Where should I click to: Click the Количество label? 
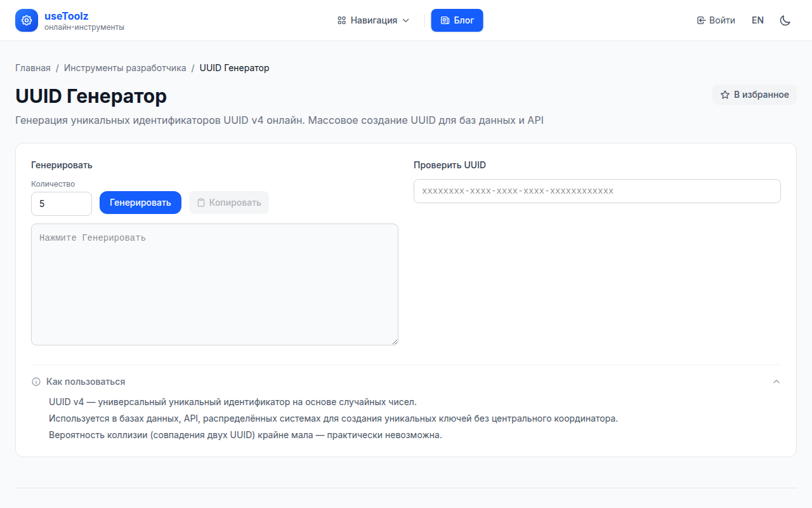pyautogui.click(x=53, y=184)
